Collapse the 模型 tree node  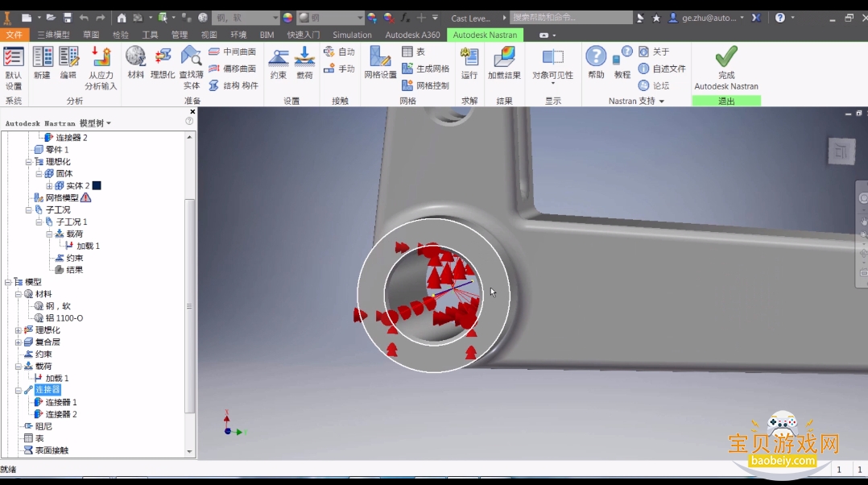[x=8, y=282]
